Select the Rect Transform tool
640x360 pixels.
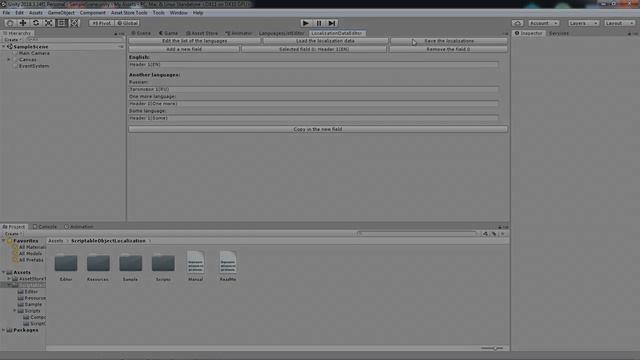(62, 23)
